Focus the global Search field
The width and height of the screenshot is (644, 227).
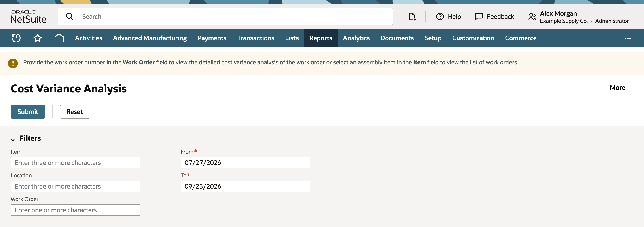tap(225, 17)
